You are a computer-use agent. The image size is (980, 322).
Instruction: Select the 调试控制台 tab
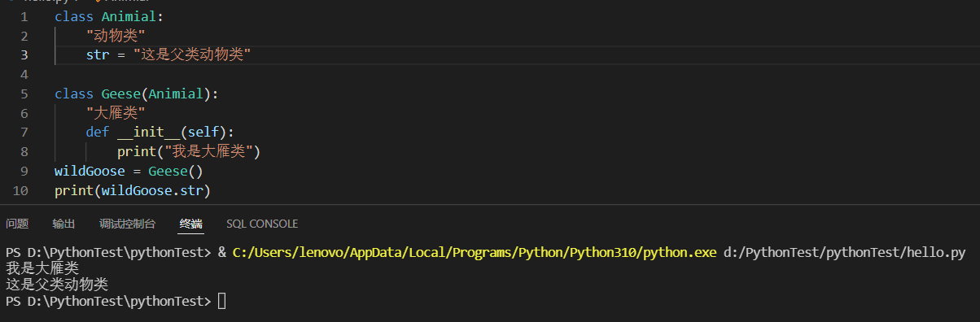click(x=127, y=224)
